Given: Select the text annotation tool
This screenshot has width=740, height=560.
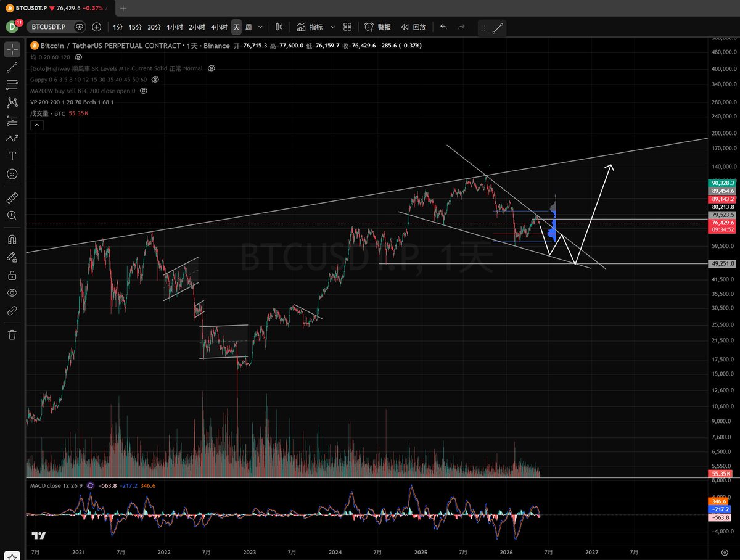Looking at the screenshot, I should (12, 156).
